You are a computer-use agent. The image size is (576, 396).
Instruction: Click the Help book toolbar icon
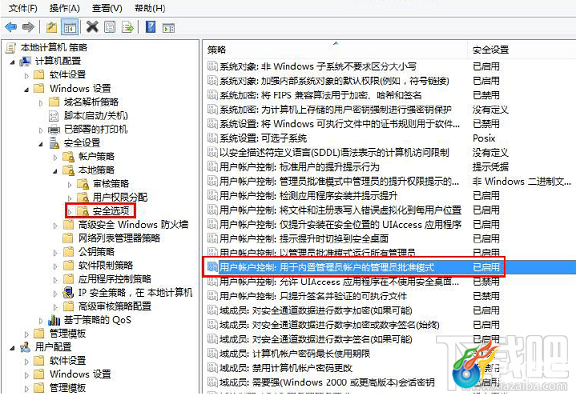151,27
